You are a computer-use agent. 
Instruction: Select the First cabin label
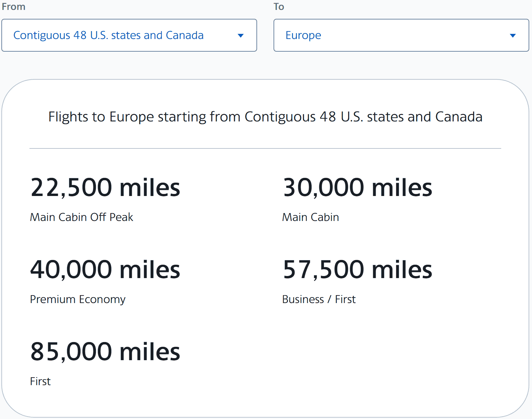pos(40,381)
